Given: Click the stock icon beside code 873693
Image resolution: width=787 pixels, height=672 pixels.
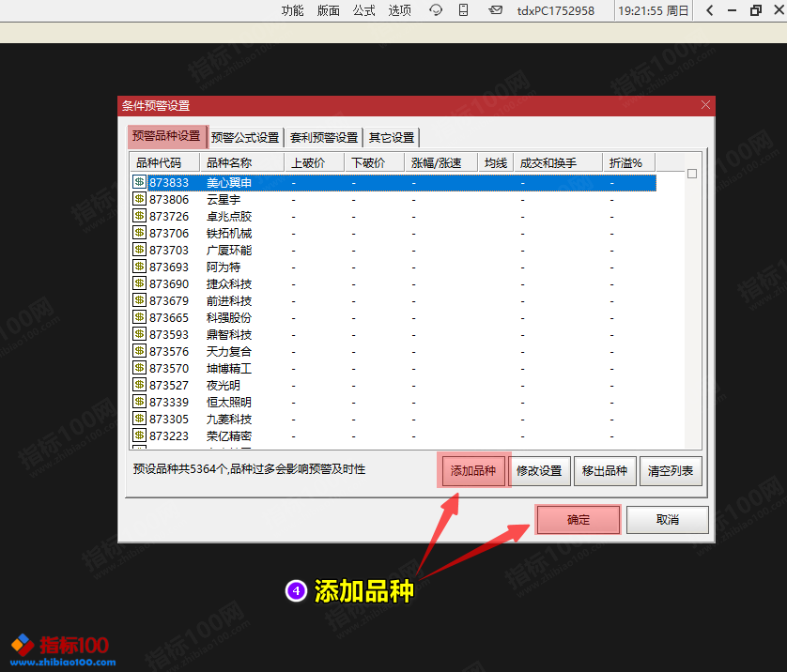Looking at the screenshot, I should click(x=139, y=267).
